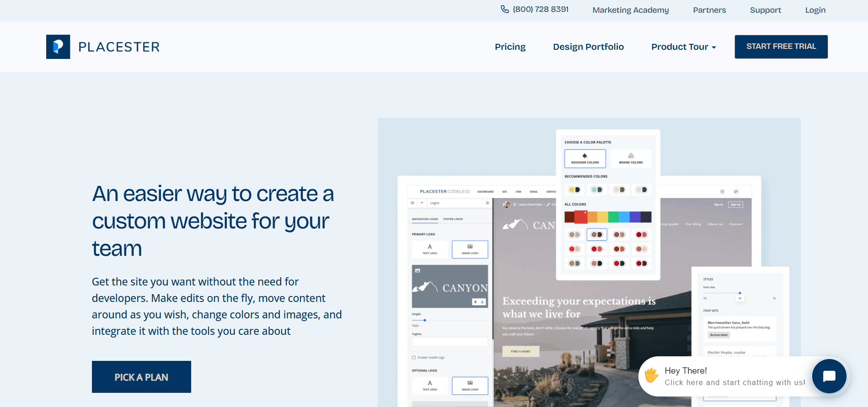The image size is (868, 407).
Task: Open the Design Portfolio menu item
Action: click(x=588, y=47)
